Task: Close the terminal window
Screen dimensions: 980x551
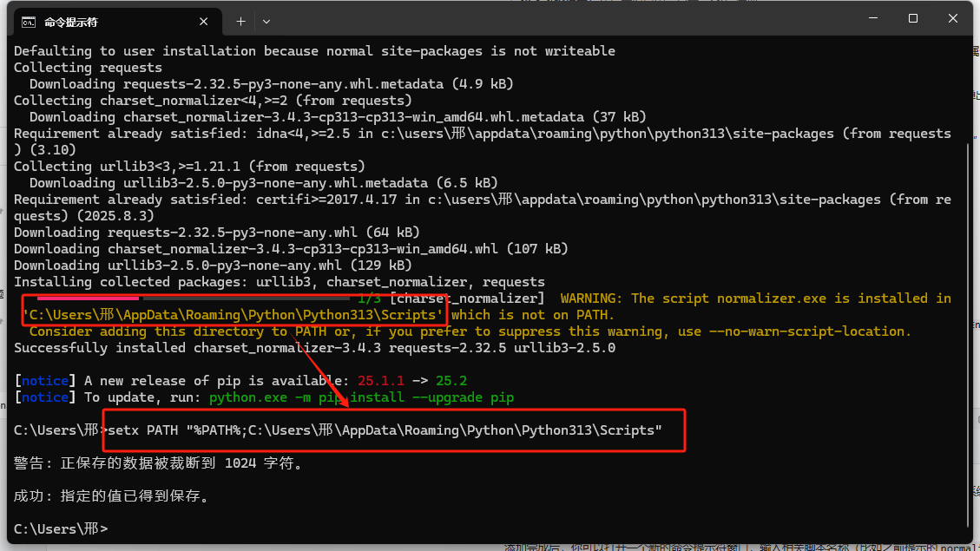Action: click(952, 19)
